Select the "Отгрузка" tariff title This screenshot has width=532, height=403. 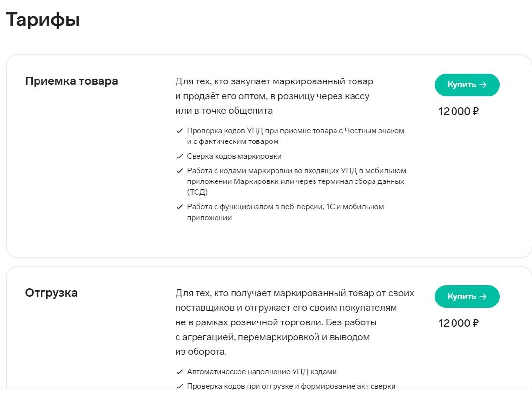(51, 293)
